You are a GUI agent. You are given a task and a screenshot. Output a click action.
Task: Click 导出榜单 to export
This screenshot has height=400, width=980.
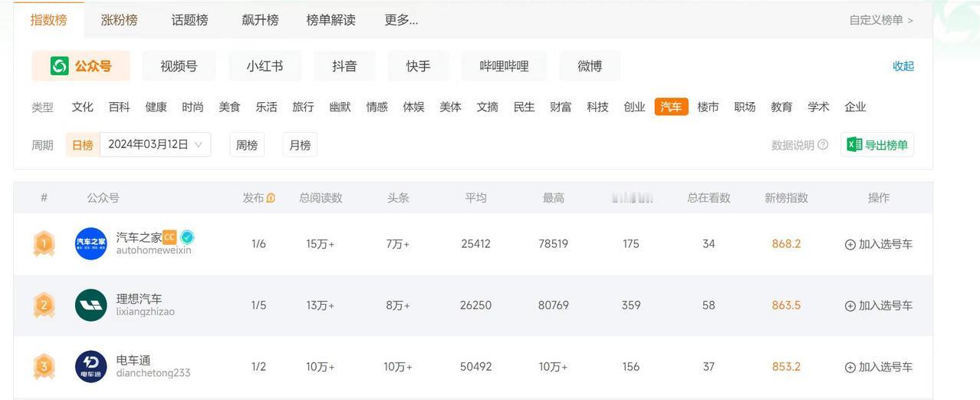877,144
